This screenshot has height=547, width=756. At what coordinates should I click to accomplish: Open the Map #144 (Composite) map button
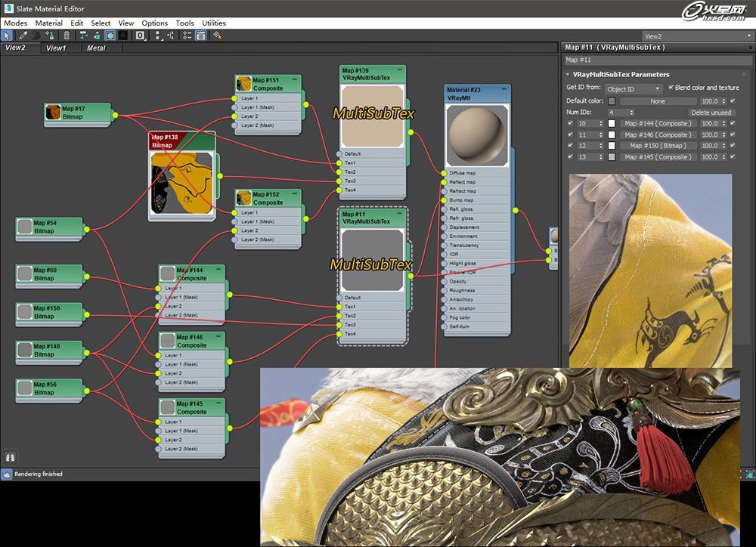pyautogui.click(x=658, y=123)
